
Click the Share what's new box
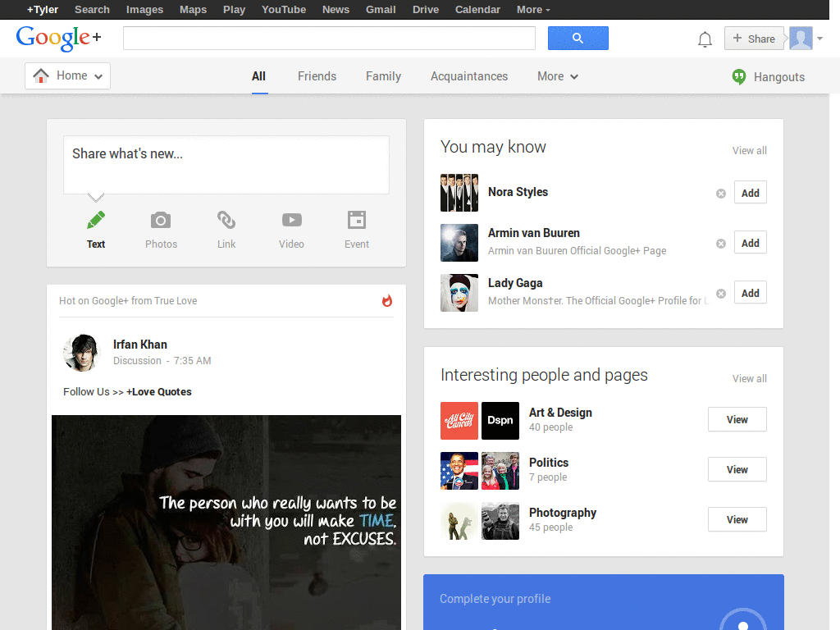click(x=226, y=165)
